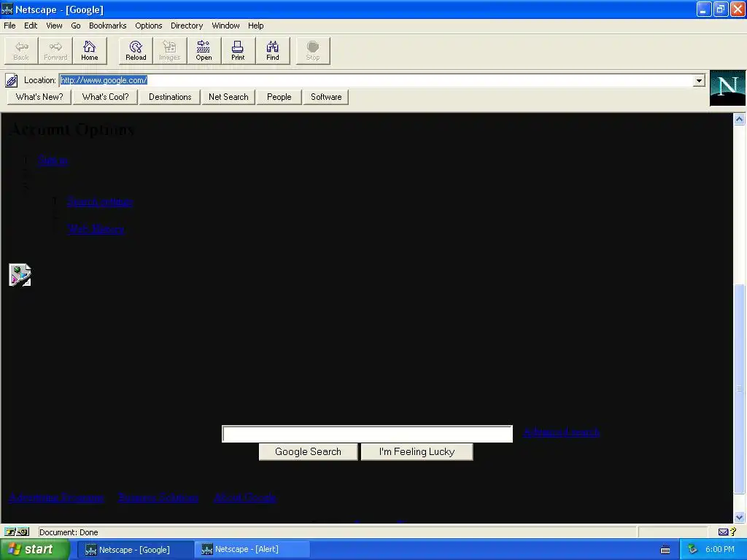Open a location with Open button

click(204, 50)
